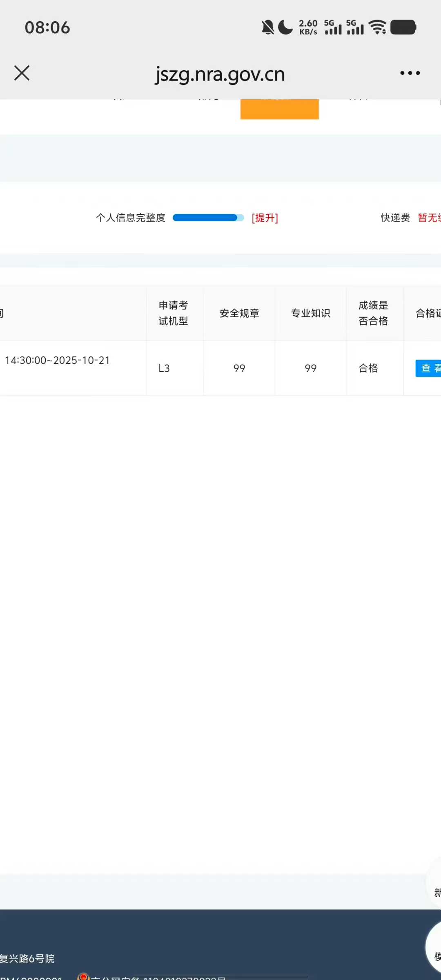This screenshot has height=980, width=441.
Task: Tap the moon do-not-disturb status icon
Action: click(285, 28)
